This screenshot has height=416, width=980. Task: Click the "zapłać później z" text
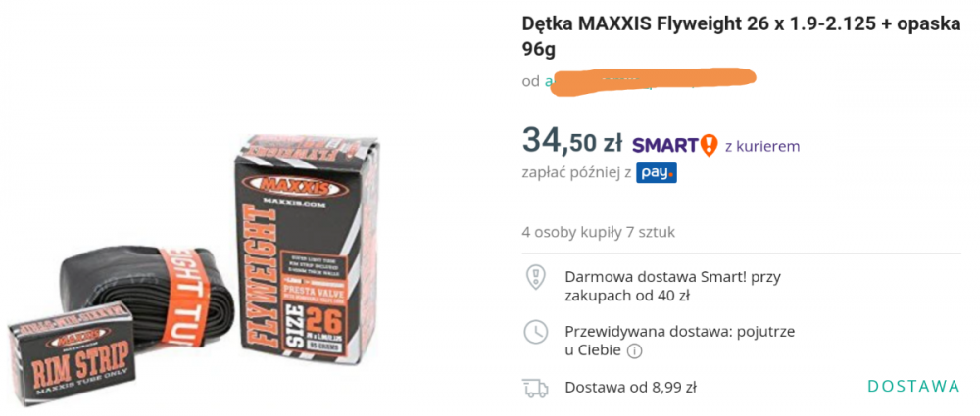click(575, 173)
